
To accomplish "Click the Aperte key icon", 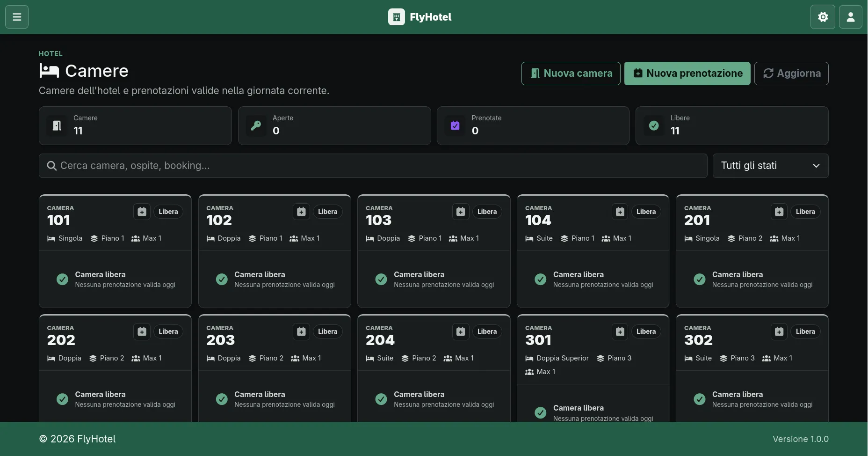I will (256, 125).
